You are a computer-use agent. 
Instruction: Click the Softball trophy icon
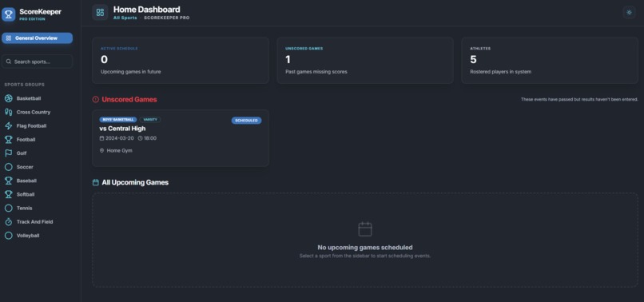click(8, 194)
